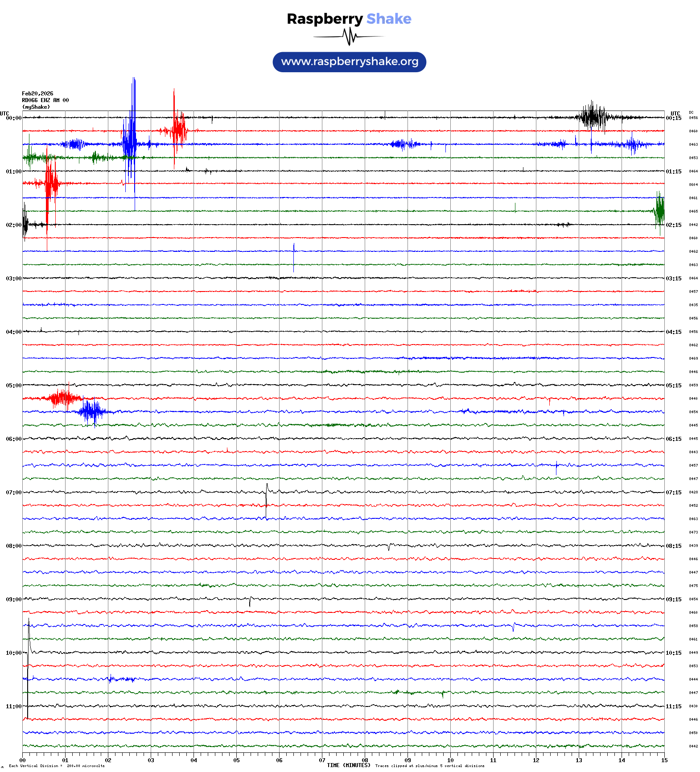Click the www.raspberryshake.org link button
Viewport: 700px width, 772px height.
point(349,62)
